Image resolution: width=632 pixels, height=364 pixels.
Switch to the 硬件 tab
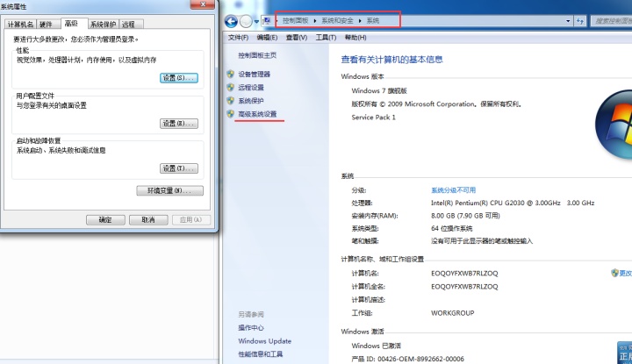tap(46, 25)
